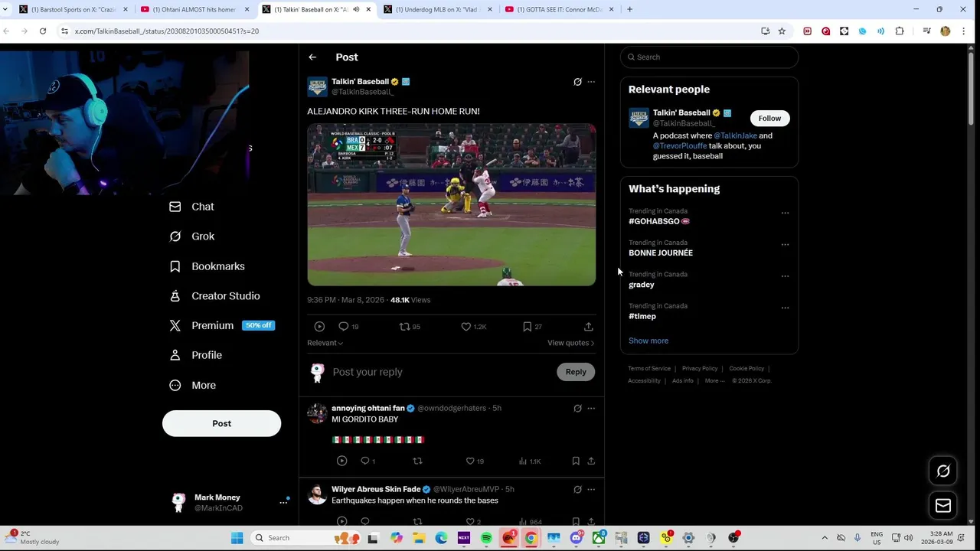Click Grok icon on annoying ohtani fan reply
This screenshot has width=980, height=551.
(x=577, y=409)
